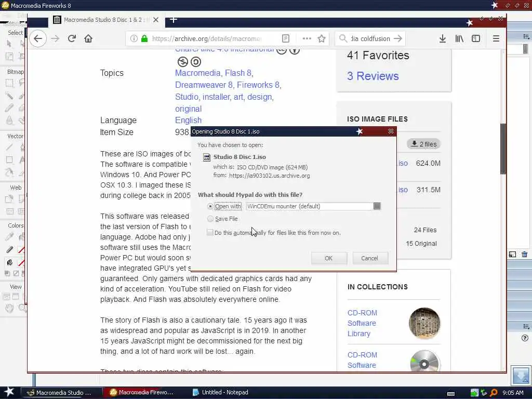Select the Hand tool in Fireworks View section
The height and width of the screenshot is (399, 532).
tap(9, 308)
